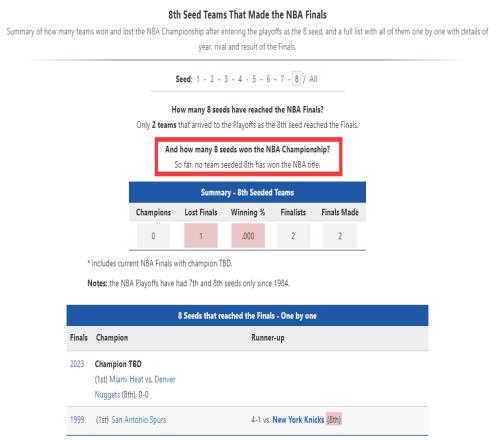This screenshot has width=500, height=440.
Task: Open the seed 7 link
Action: click(x=282, y=79)
